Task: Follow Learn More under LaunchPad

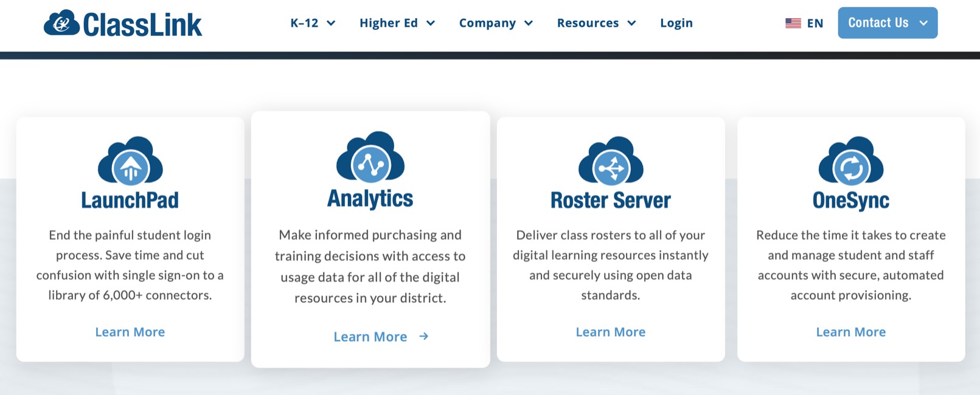Action: [130, 332]
